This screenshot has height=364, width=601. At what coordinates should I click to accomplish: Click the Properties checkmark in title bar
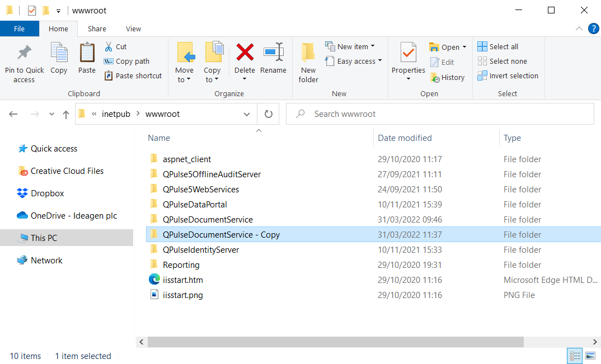pyautogui.click(x=32, y=11)
